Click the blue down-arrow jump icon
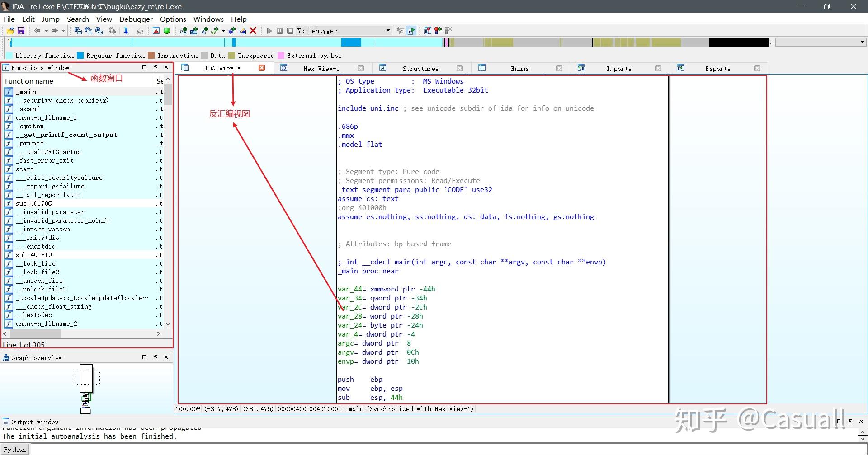868x455 pixels. click(x=126, y=31)
